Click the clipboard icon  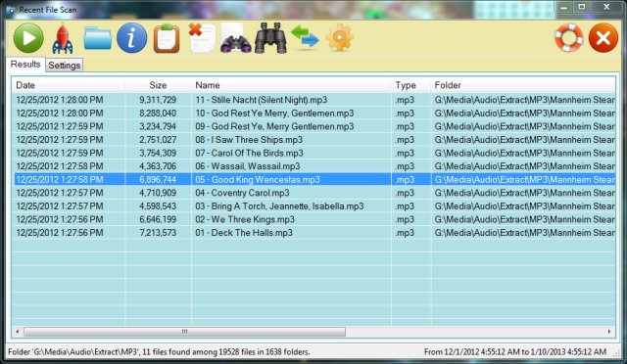pyautogui.click(x=167, y=38)
